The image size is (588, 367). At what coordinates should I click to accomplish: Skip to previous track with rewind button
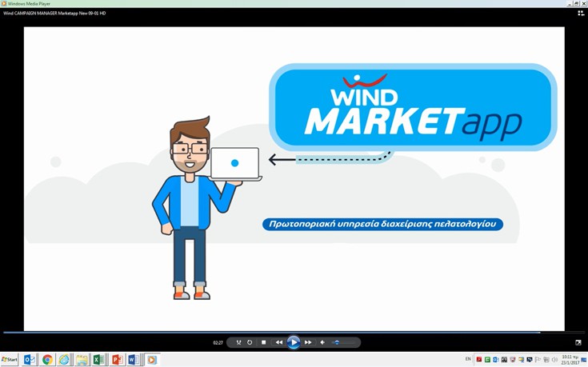(x=279, y=342)
